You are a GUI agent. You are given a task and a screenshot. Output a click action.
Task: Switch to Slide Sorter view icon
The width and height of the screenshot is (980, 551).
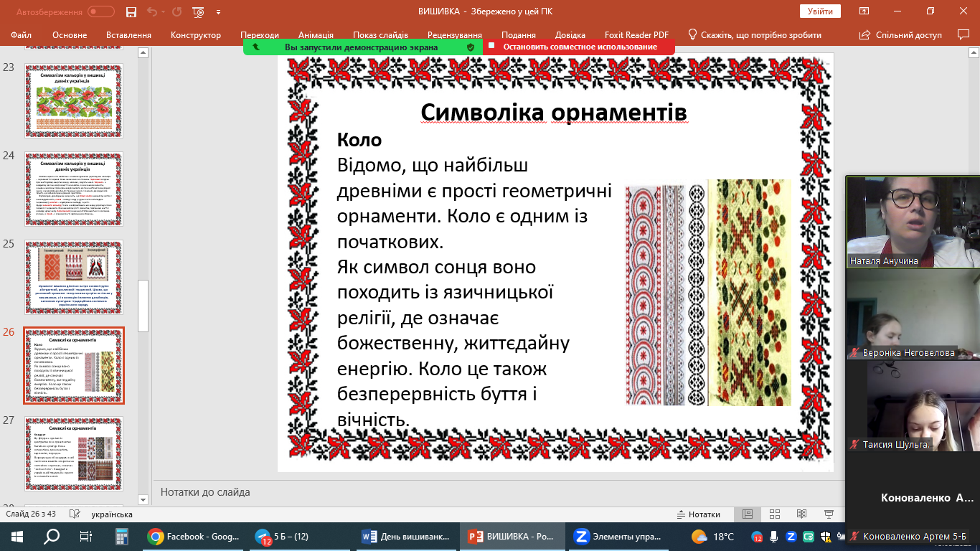tap(774, 514)
